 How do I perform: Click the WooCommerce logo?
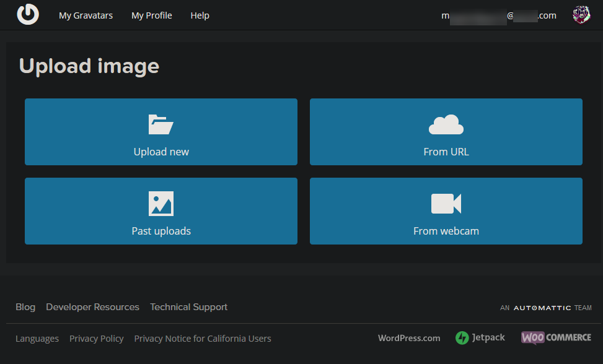(556, 338)
